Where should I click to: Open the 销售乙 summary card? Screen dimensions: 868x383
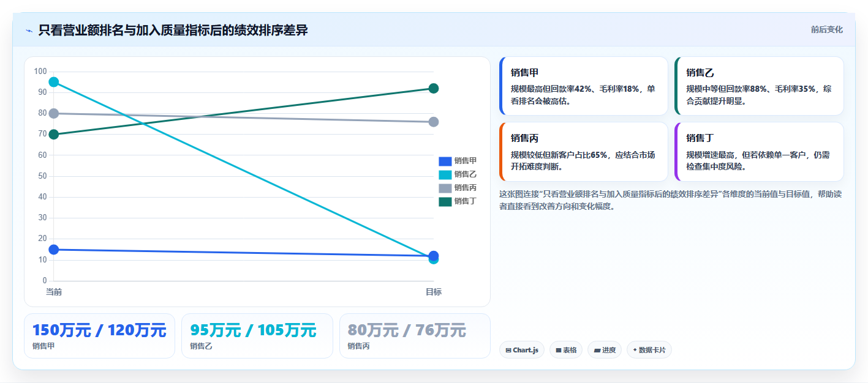[x=759, y=86]
